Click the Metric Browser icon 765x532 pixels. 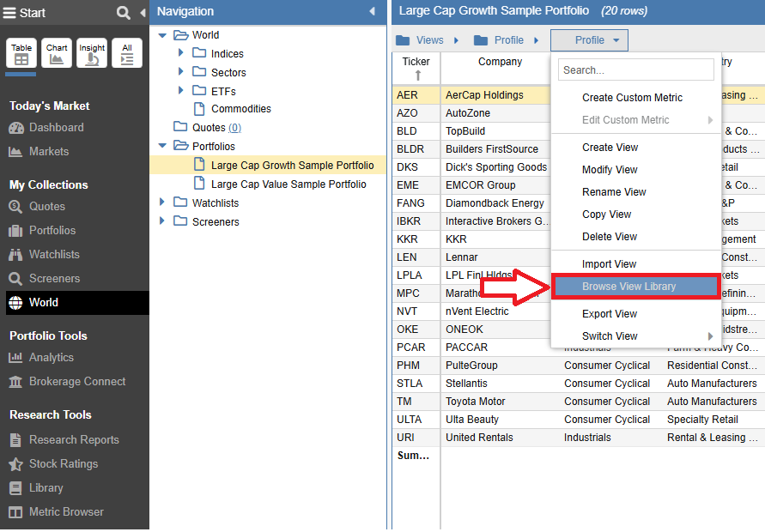15,512
